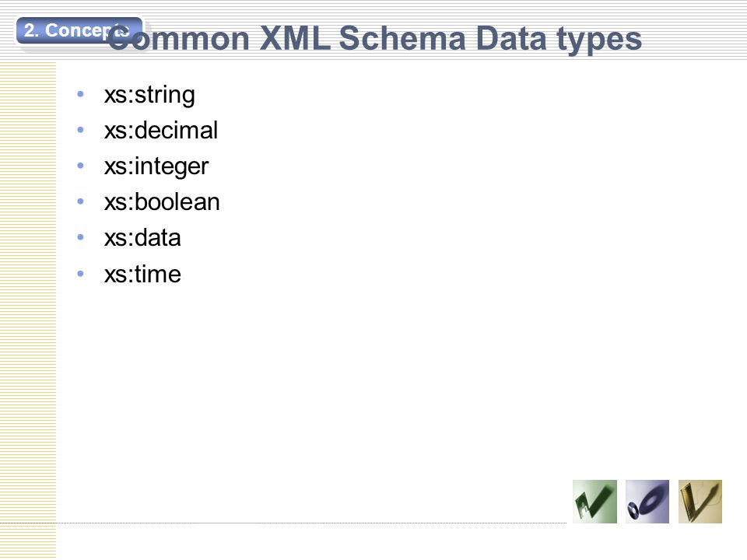
Task: Select the xs:data list item
Action: pyautogui.click(x=142, y=238)
